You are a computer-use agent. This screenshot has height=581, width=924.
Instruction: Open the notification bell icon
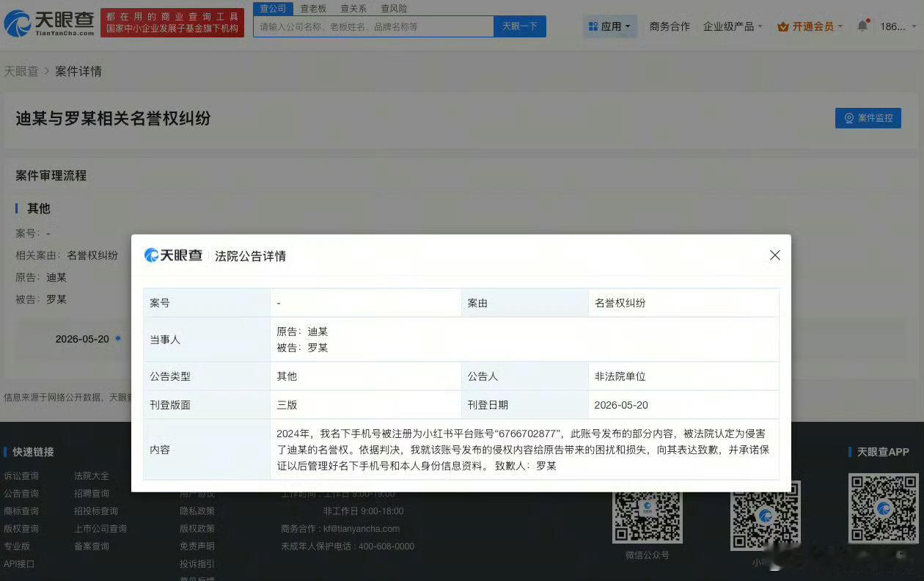[x=862, y=26]
